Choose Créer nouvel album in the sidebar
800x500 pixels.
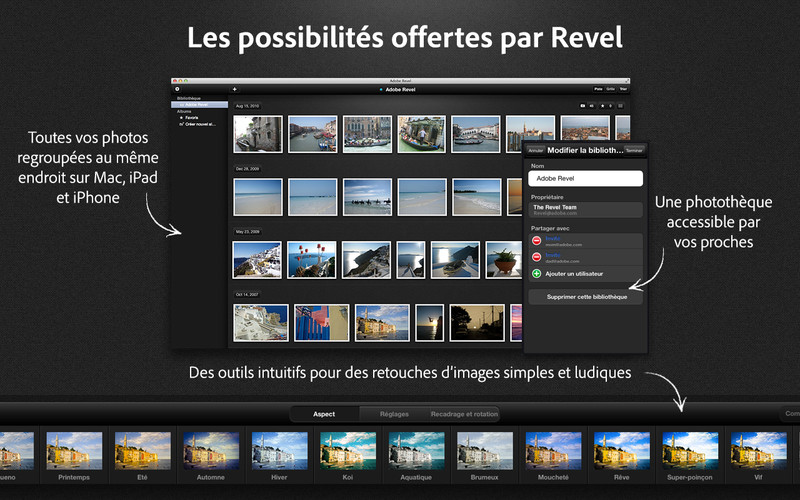(x=199, y=124)
